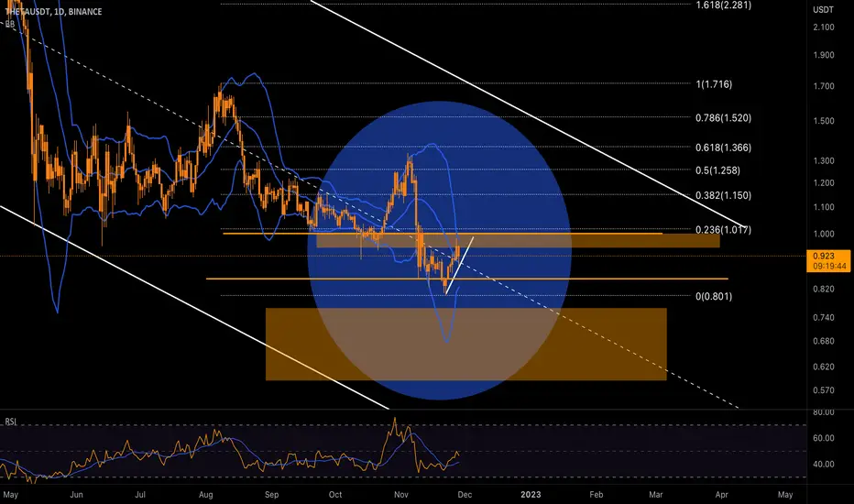Click the Jul label on time axis
Viewport: 854px width, 504px height.
(140, 495)
